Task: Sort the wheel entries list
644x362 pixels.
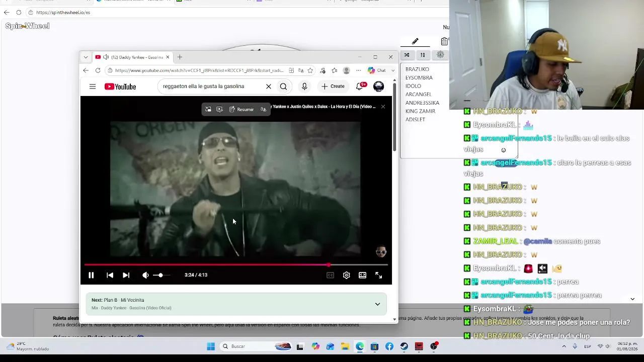Action: pos(423,55)
